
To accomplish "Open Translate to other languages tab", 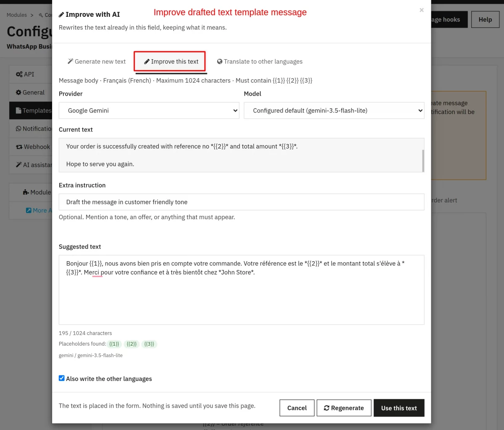I will coord(260,61).
